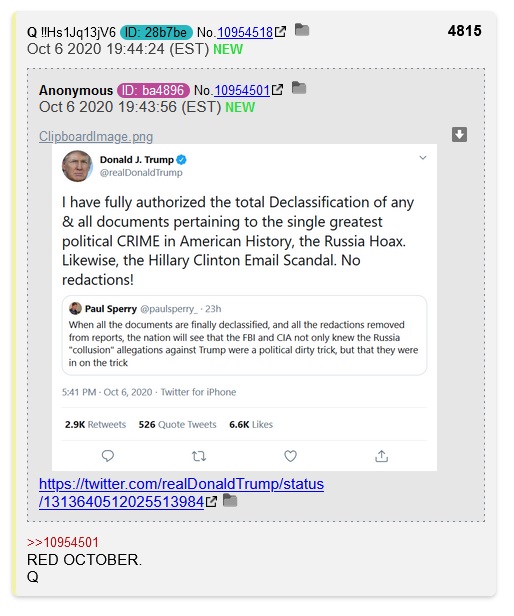Click the folder icon after the twitter URL
The height and width of the screenshot is (616, 514).
(x=230, y=500)
